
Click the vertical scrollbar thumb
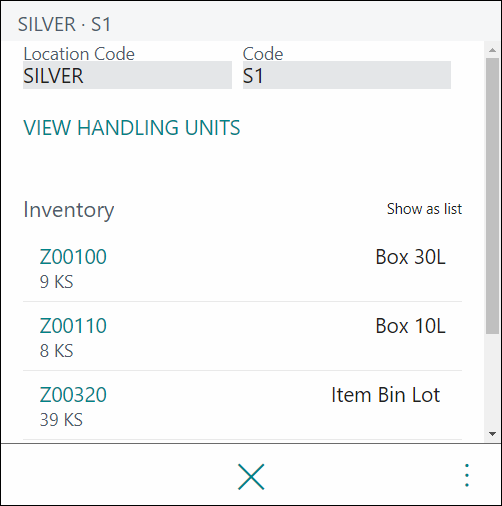click(492, 196)
